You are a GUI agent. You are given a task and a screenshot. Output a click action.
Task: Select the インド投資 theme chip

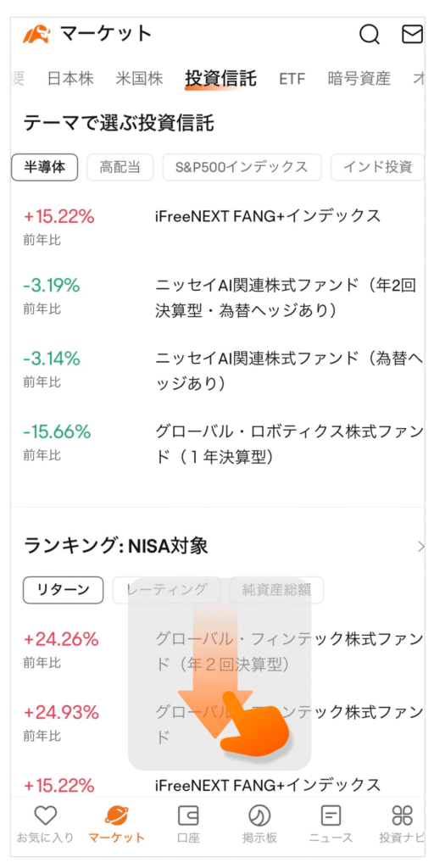click(x=377, y=167)
